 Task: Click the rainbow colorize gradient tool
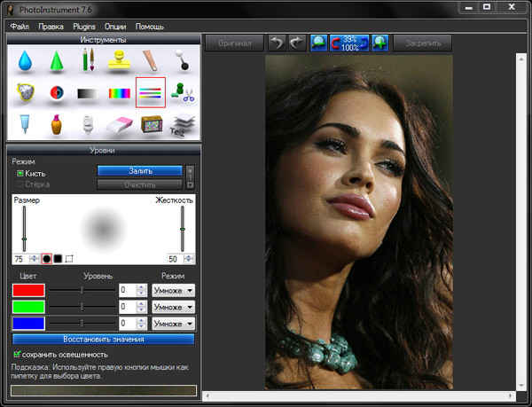coord(119,92)
